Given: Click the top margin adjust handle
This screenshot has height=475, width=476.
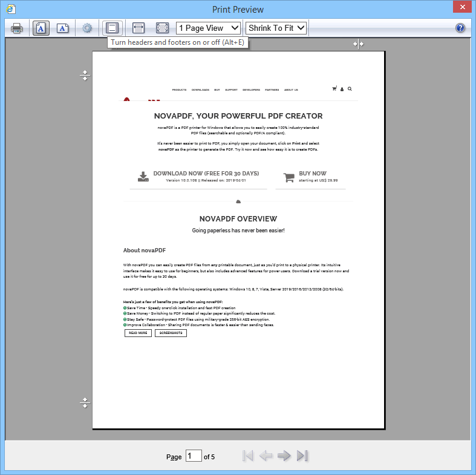Looking at the screenshot, I should pyautogui.click(x=85, y=76).
